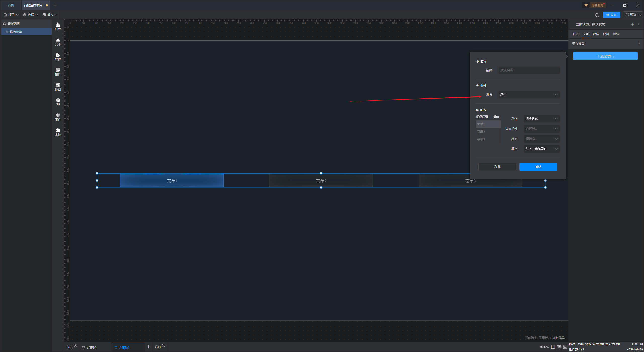Switch to the 样式 tab

click(x=576, y=34)
